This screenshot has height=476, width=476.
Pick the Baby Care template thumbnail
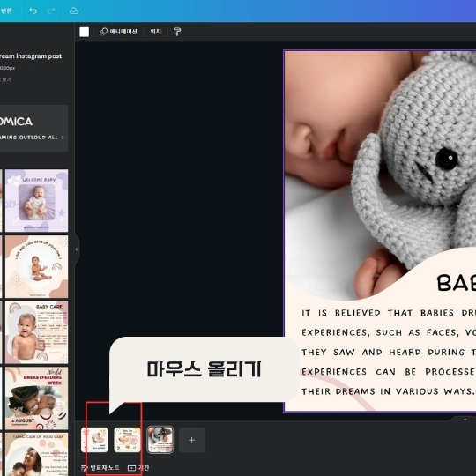(36, 332)
